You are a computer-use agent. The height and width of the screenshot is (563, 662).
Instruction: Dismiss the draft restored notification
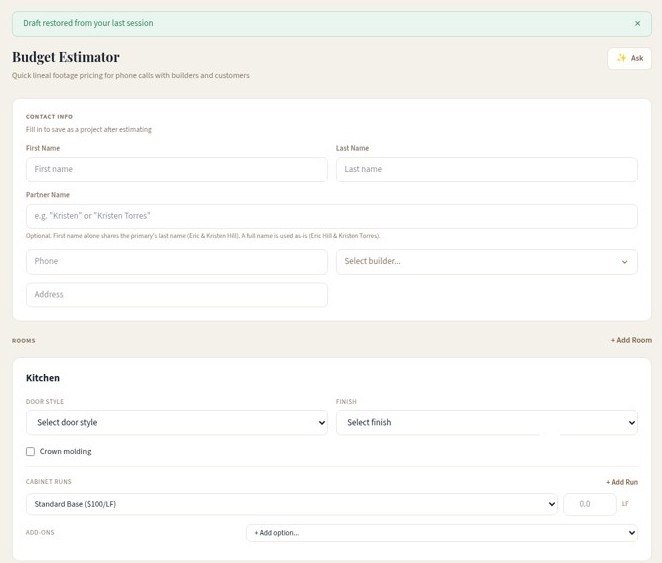(x=637, y=24)
